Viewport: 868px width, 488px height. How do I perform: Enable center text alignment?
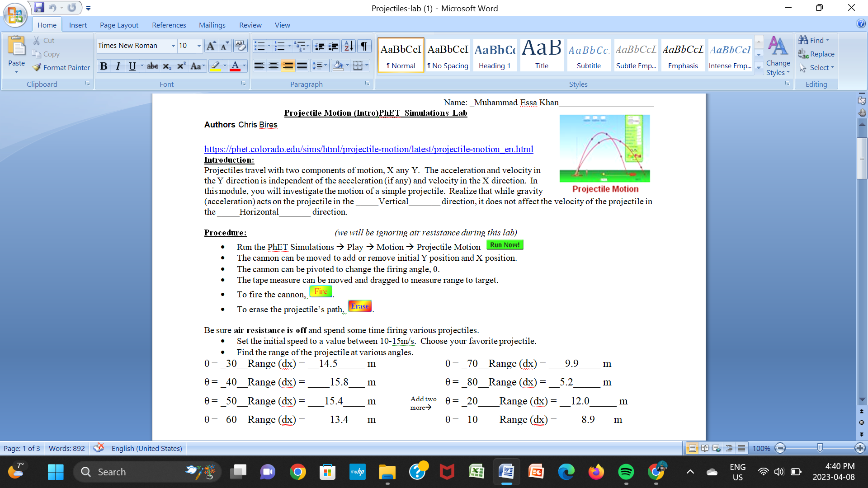274,66
